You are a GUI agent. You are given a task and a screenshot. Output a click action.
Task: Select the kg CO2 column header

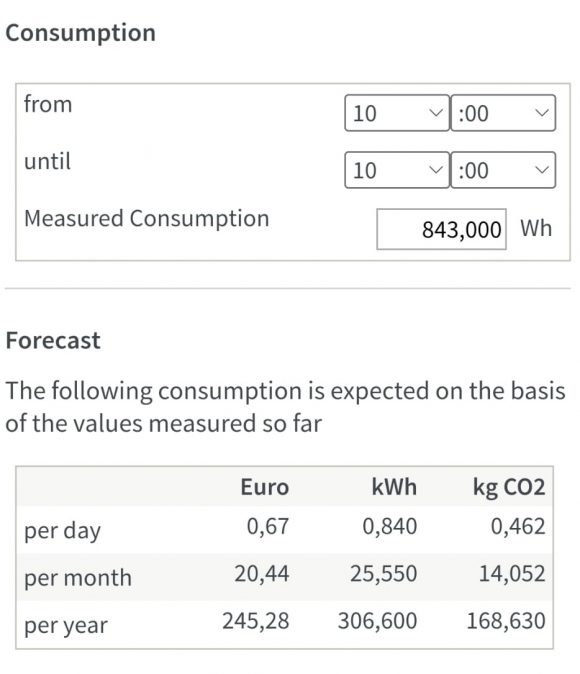click(x=509, y=487)
